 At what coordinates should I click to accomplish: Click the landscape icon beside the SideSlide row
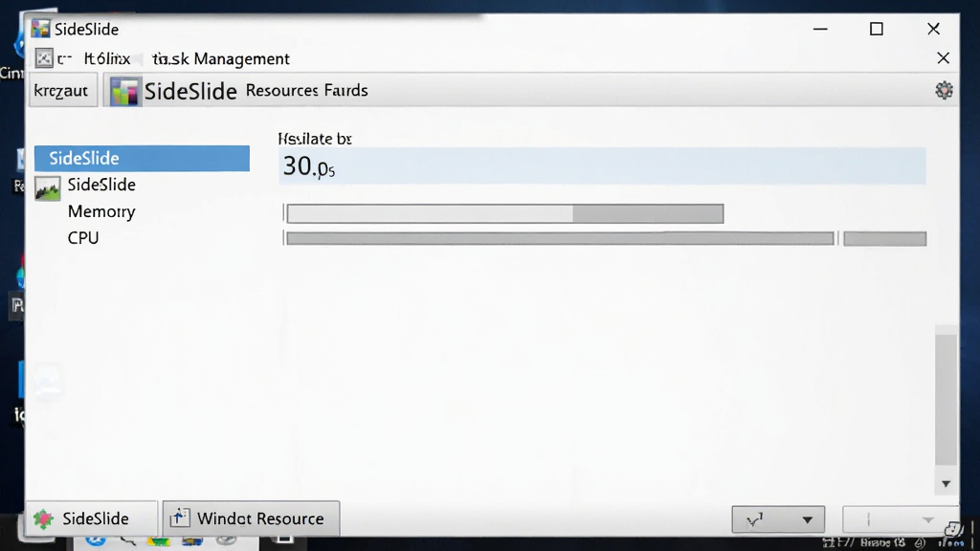click(x=48, y=188)
